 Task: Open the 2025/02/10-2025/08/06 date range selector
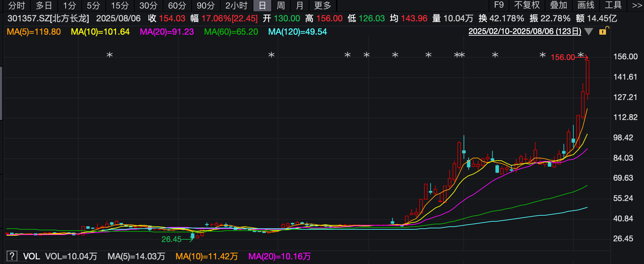click(525, 31)
